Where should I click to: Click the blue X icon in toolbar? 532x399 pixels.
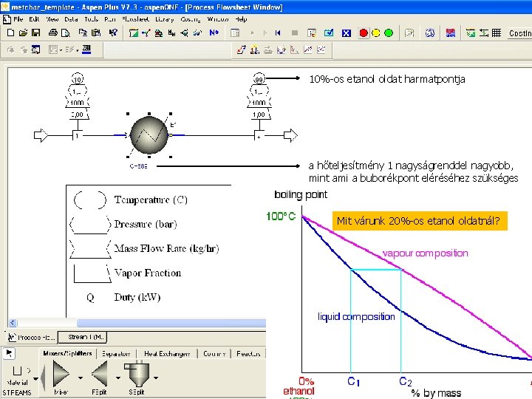click(x=346, y=33)
